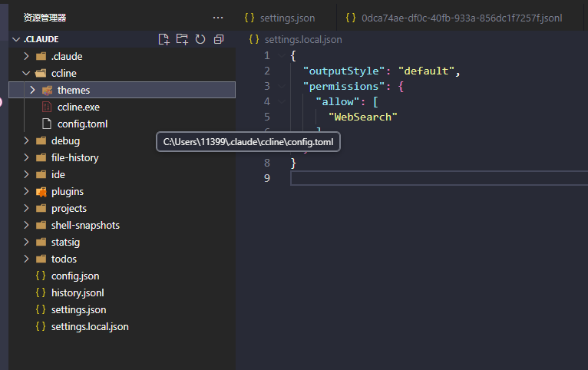The height and width of the screenshot is (370, 588).
Task: Expand the todos folder chevron
Action: pyautogui.click(x=26, y=259)
